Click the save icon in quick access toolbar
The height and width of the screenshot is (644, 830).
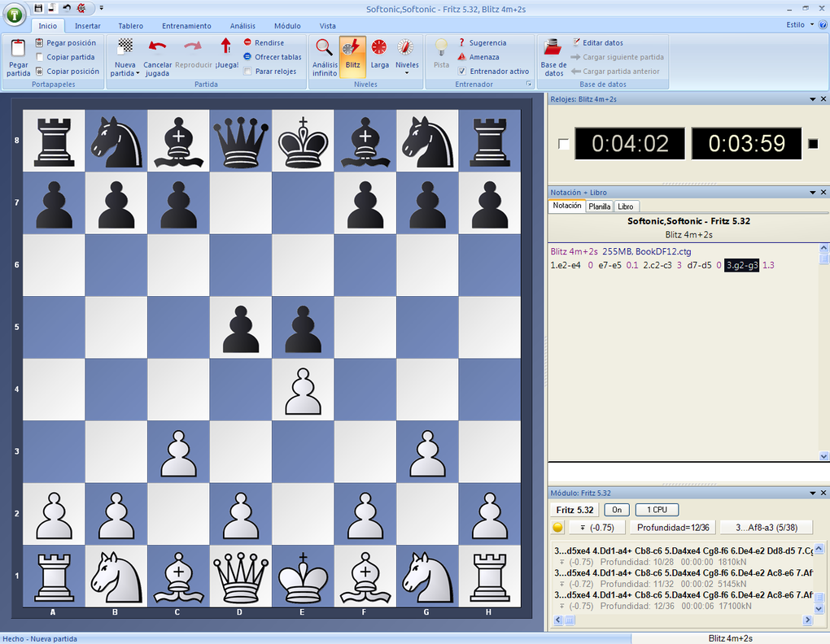pyautogui.click(x=38, y=8)
